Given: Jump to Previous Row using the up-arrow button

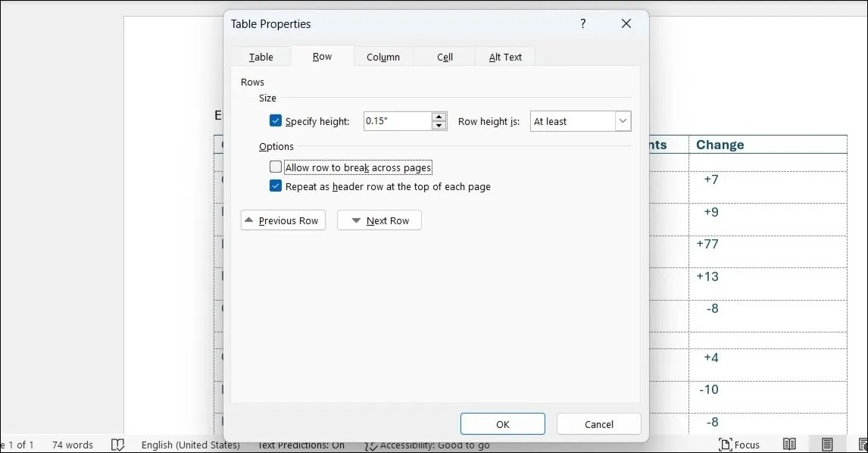Looking at the screenshot, I should tap(283, 220).
